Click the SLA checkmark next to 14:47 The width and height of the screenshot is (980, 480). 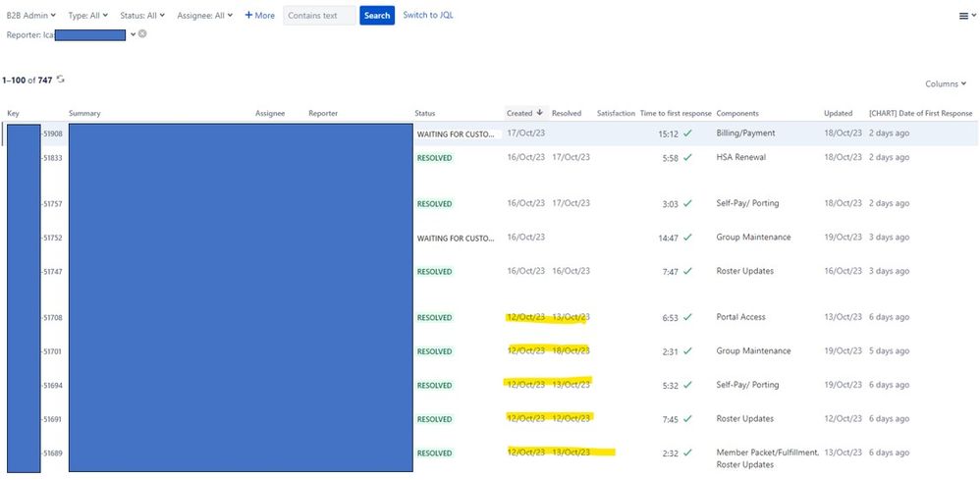tap(687, 237)
